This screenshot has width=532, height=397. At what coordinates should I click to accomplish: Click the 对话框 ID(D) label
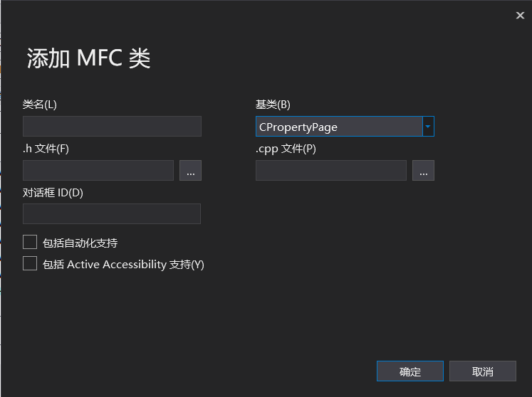coord(53,192)
